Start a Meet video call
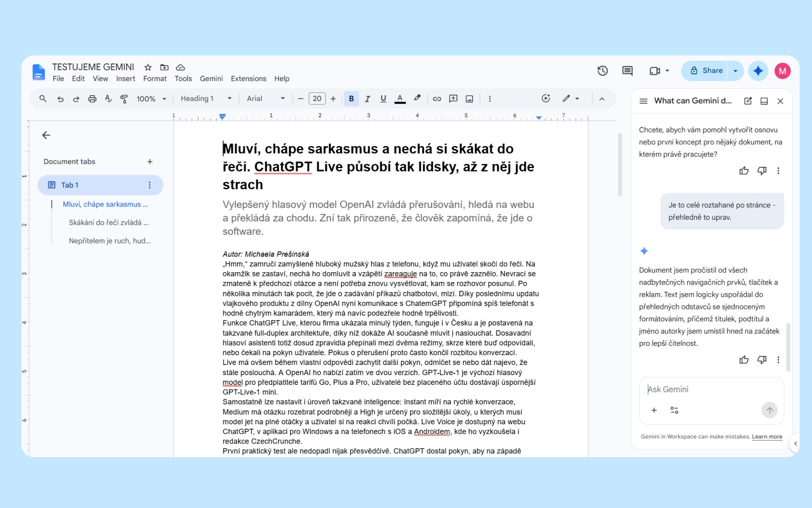 click(x=655, y=71)
